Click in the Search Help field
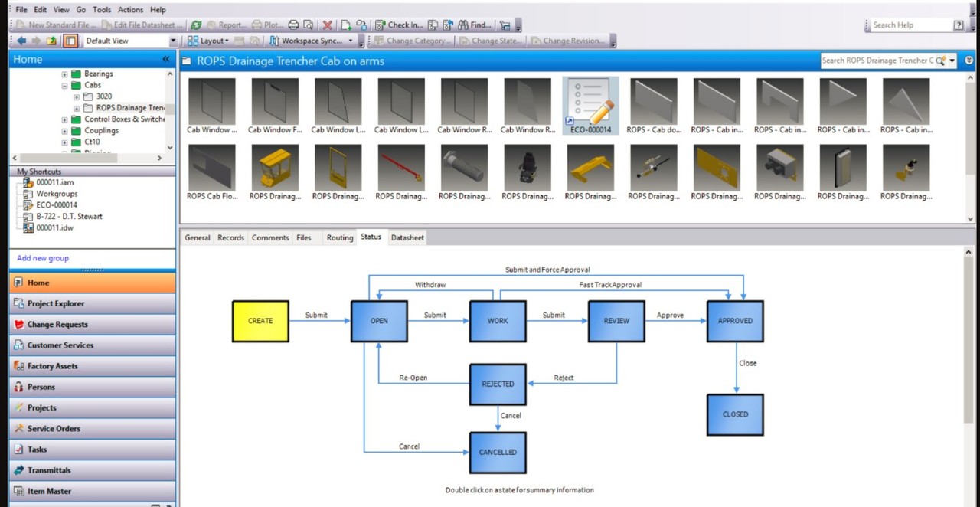The height and width of the screenshot is (507, 980). (910, 25)
